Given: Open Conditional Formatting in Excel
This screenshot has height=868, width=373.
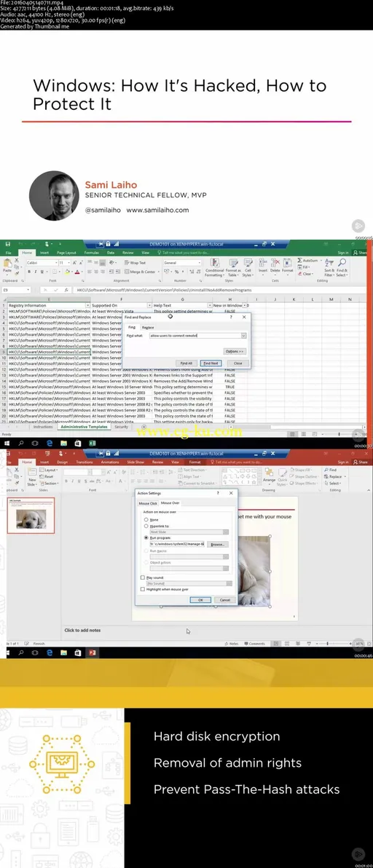Looking at the screenshot, I should [x=214, y=267].
